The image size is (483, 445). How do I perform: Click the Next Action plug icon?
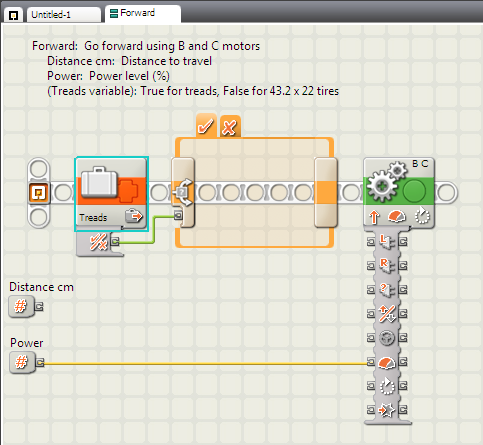tap(387, 410)
